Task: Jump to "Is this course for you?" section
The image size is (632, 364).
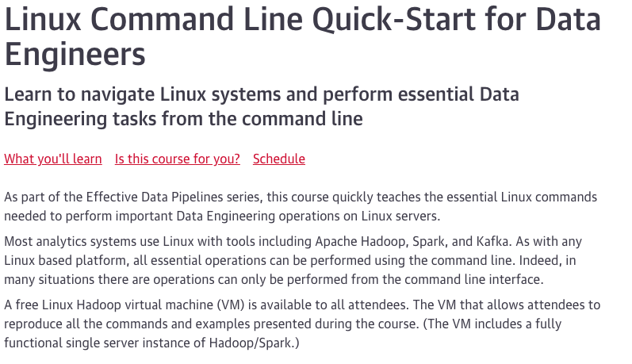Action: 177,159
